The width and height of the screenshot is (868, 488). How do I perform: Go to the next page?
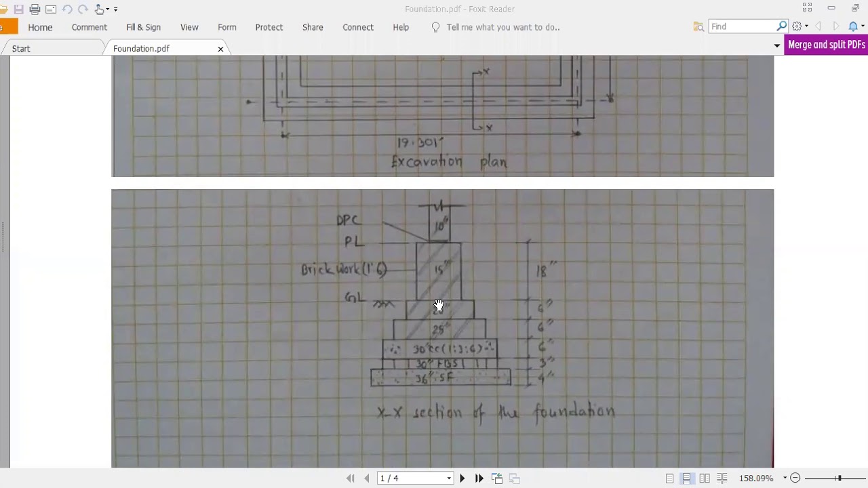[462, 479]
